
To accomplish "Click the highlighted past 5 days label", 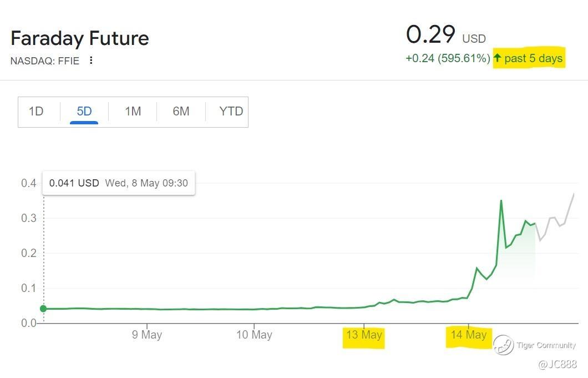I will (x=533, y=58).
